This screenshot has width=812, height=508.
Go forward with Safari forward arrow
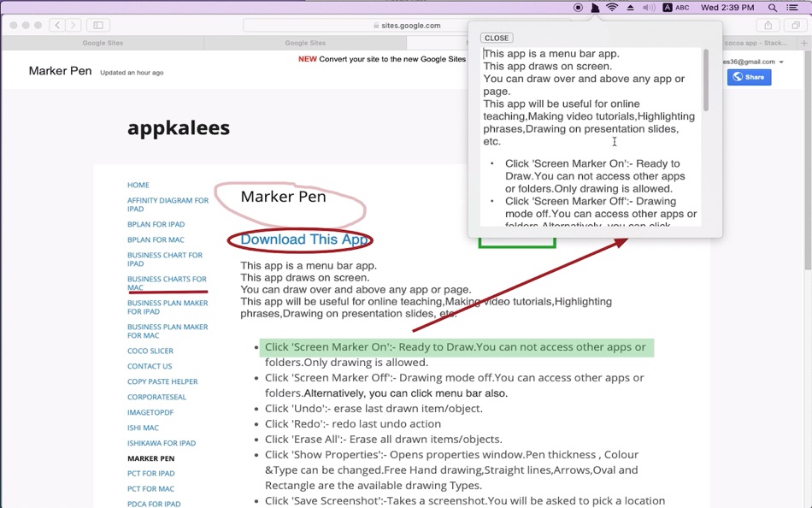click(x=74, y=25)
